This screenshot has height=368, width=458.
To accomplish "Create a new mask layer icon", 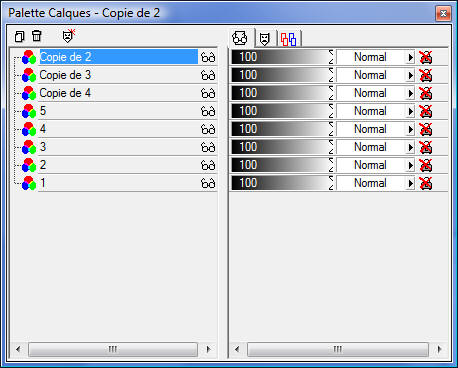I will tap(69, 36).
